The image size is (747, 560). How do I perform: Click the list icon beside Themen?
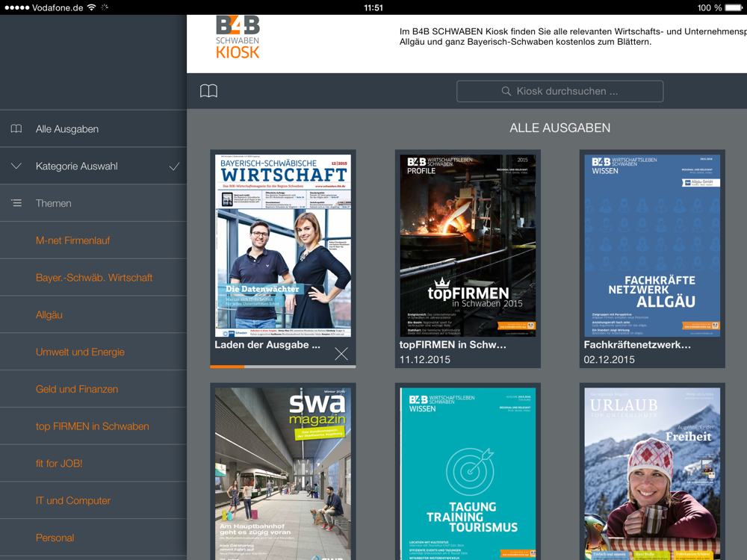click(16, 203)
